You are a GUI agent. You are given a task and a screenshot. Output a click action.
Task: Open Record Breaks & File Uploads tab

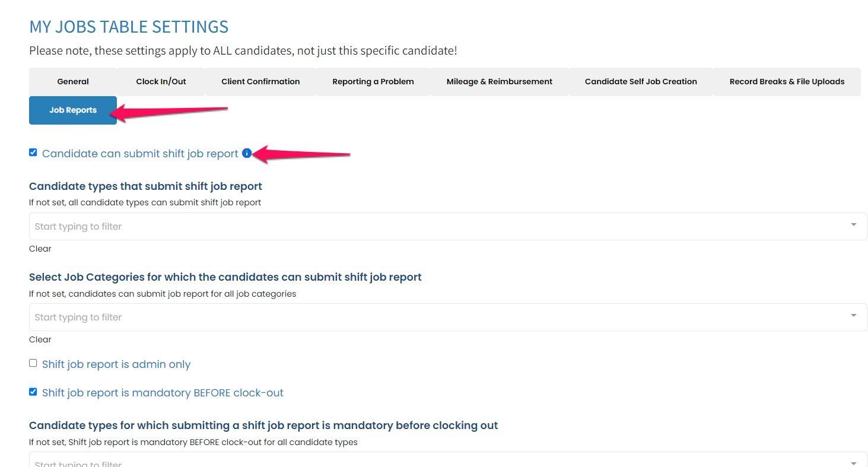tap(787, 82)
